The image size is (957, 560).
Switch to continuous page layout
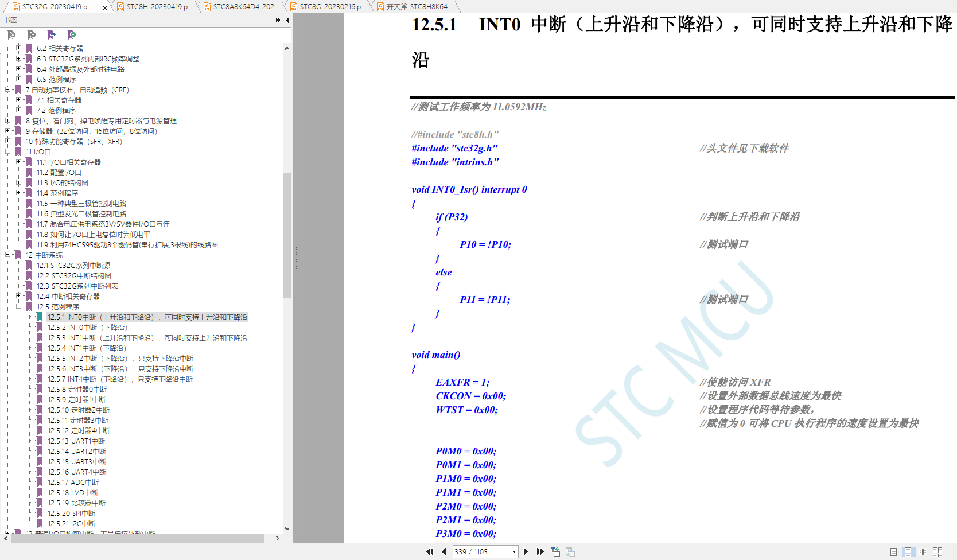click(x=908, y=551)
